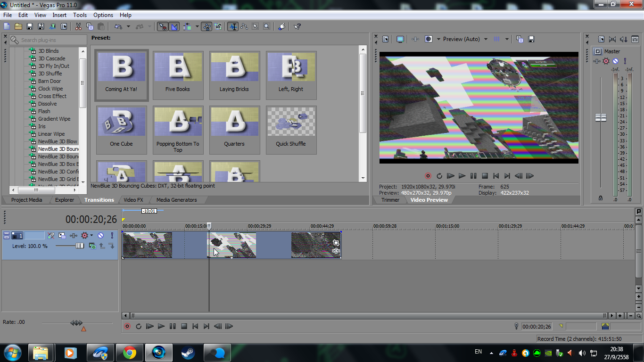
Task: Toggle Enable Snapping in the toolbar
Action: [x=162, y=27]
